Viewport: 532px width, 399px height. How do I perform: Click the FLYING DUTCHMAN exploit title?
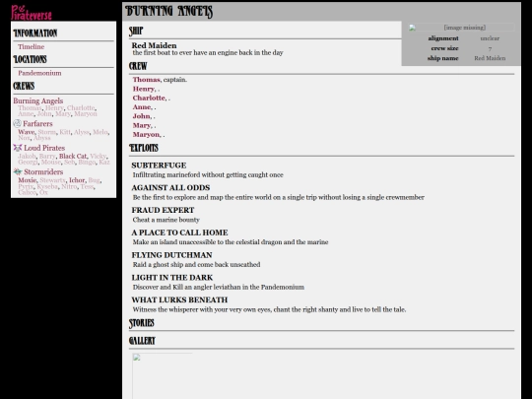click(x=171, y=255)
